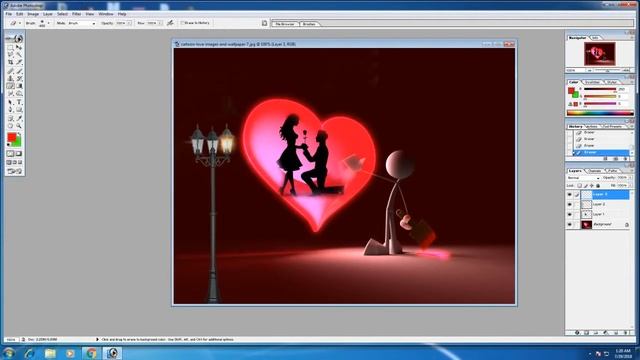Click Jump to ImageReady at toolbox bottom
640x360 pixels.
15,171
